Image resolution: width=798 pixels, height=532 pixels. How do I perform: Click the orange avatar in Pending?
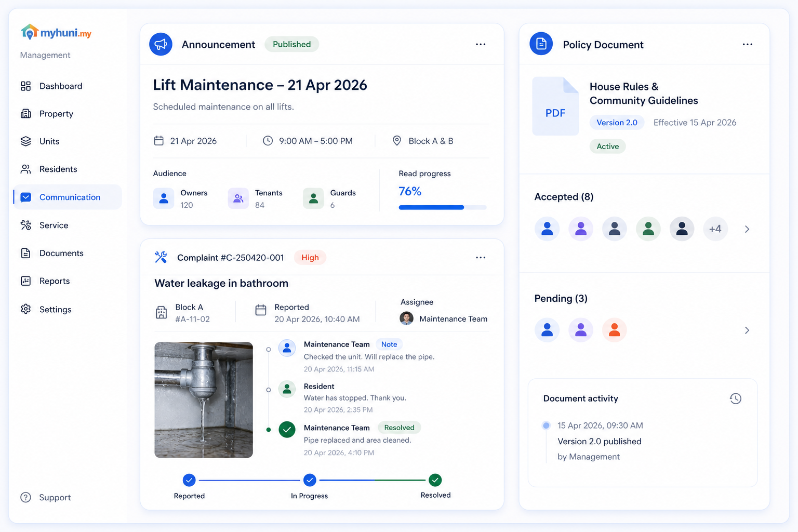(x=615, y=330)
